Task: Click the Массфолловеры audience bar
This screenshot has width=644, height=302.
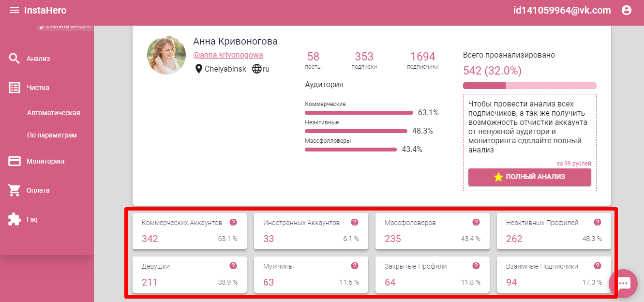Action: (351, 150)
